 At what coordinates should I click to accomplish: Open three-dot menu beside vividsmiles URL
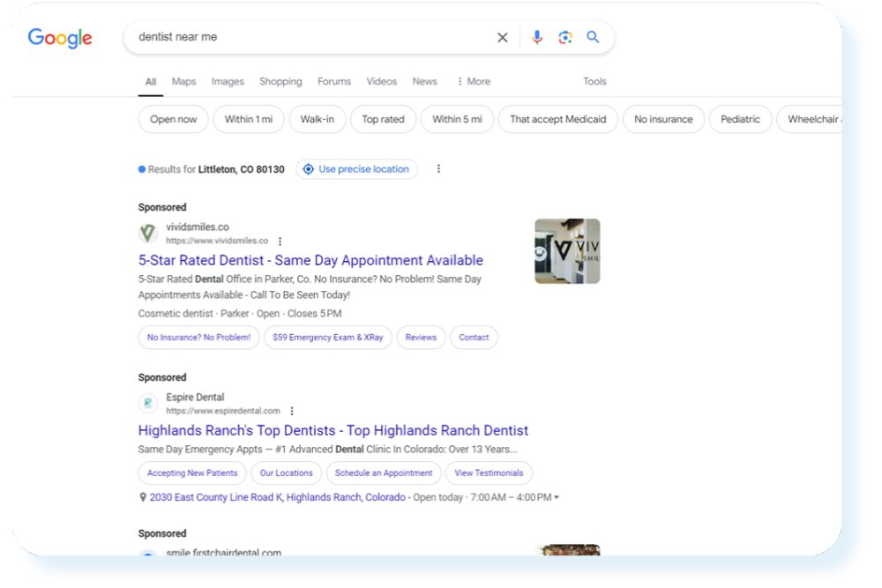point(280,242)
